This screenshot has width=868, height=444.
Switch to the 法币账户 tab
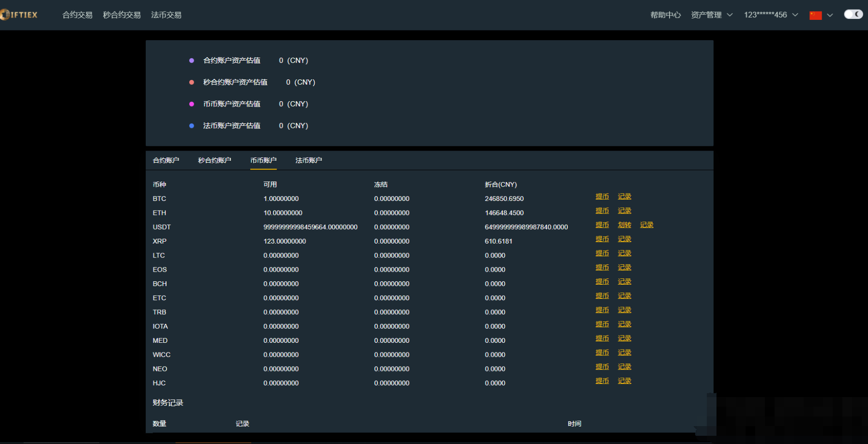(308, 160)
